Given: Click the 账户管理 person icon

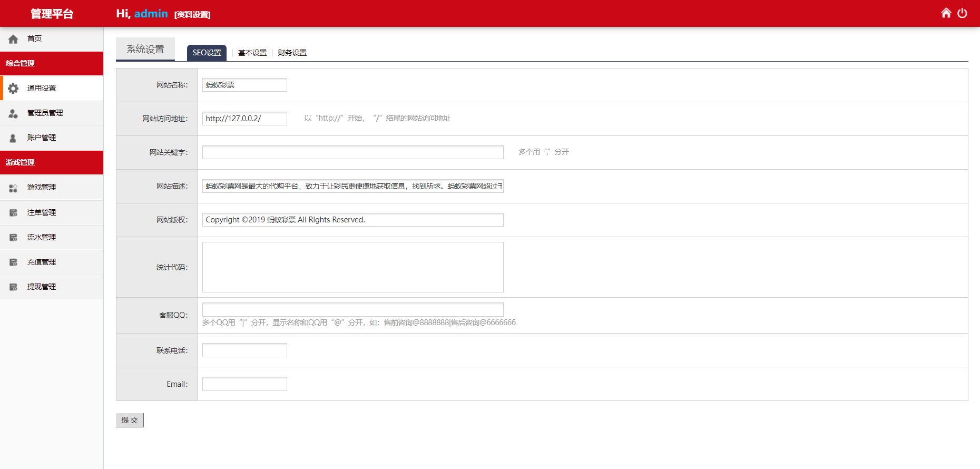Looking at the screenshot, I should click(x=13, y=138).
